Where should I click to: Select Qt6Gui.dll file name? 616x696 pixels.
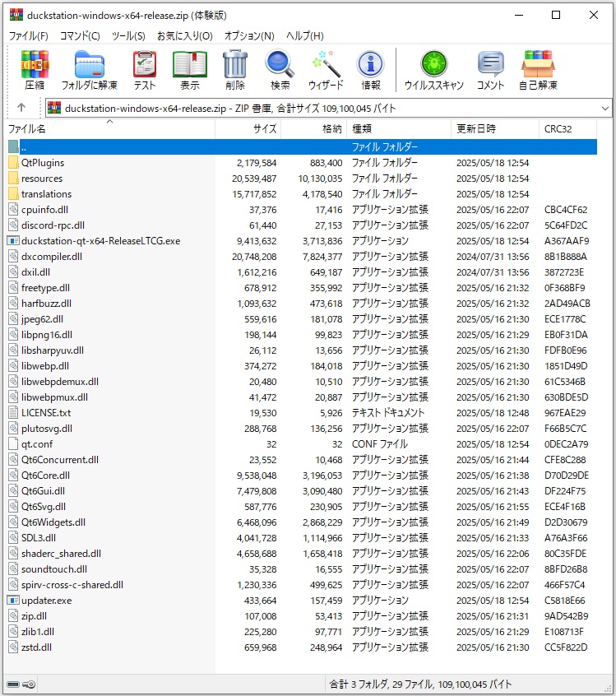pos(43,490)
